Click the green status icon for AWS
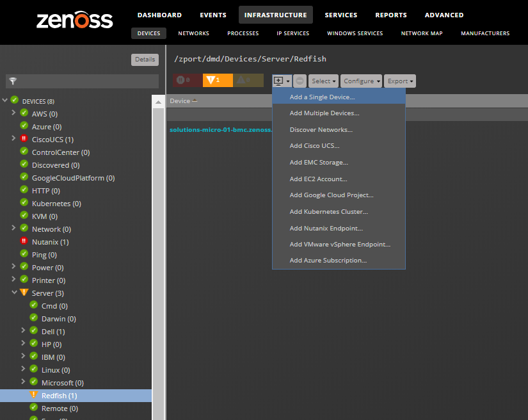 [24, 113]
